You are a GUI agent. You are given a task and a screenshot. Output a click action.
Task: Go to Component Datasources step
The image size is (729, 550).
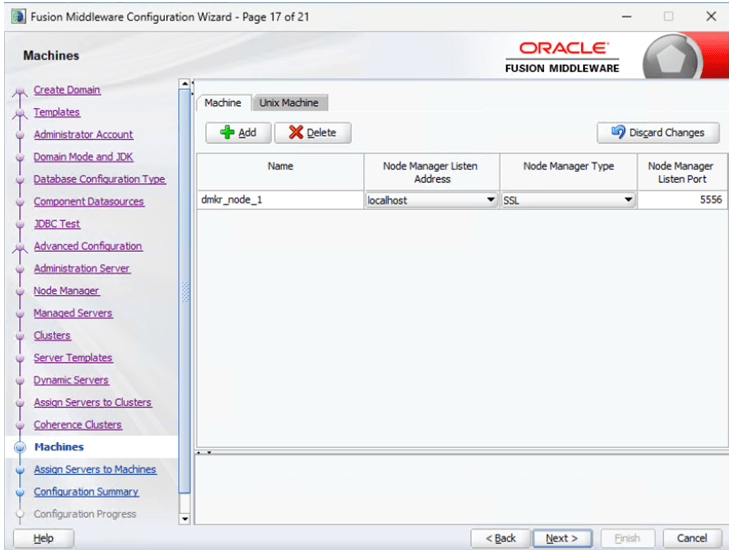pos(89,201)
